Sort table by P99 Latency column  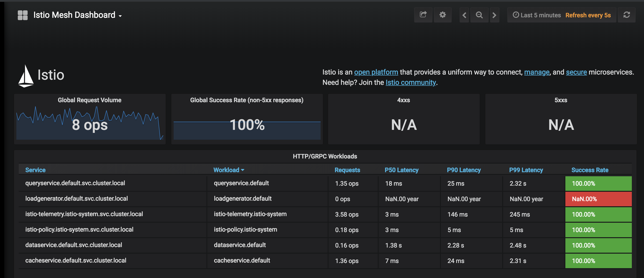526,170
